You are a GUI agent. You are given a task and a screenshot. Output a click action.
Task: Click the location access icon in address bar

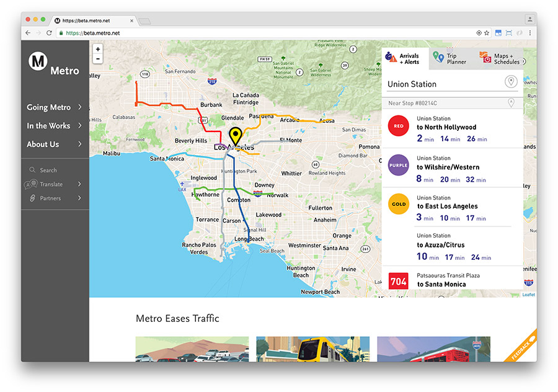coord(479,33)
